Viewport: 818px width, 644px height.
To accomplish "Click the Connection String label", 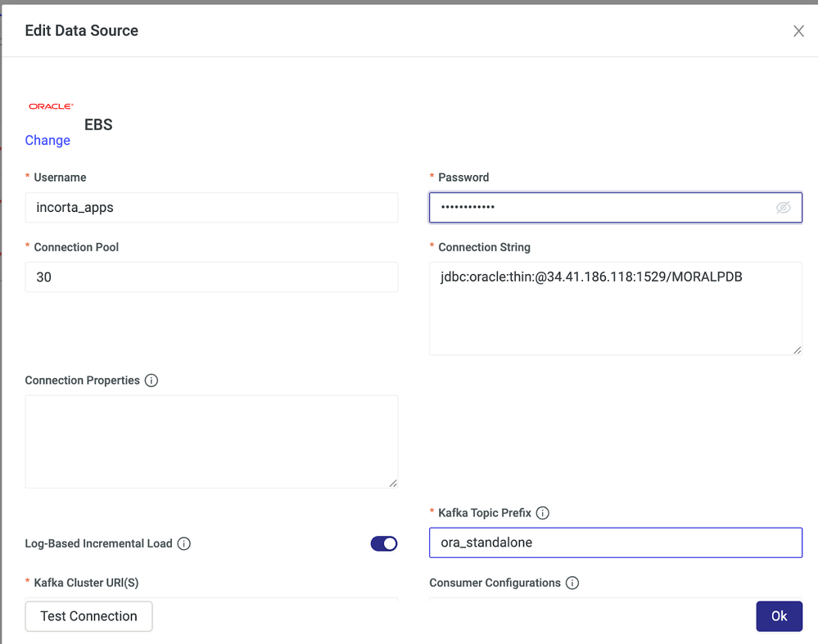I will 484,247.
